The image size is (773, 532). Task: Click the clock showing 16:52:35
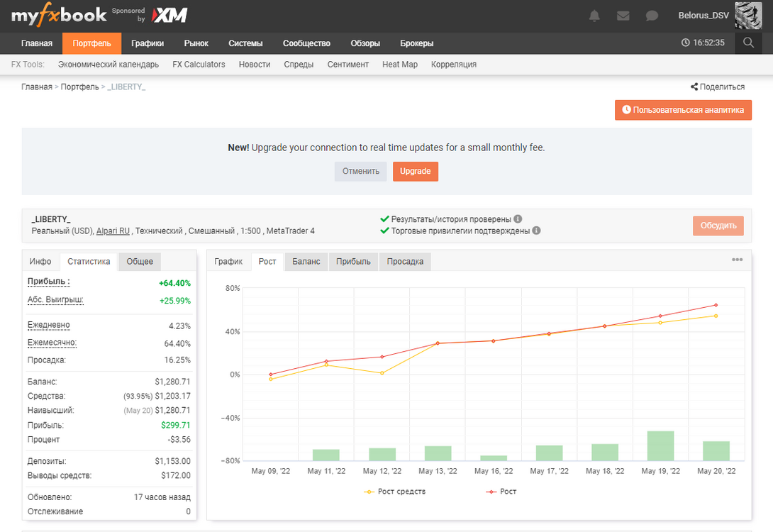[703, 43]
